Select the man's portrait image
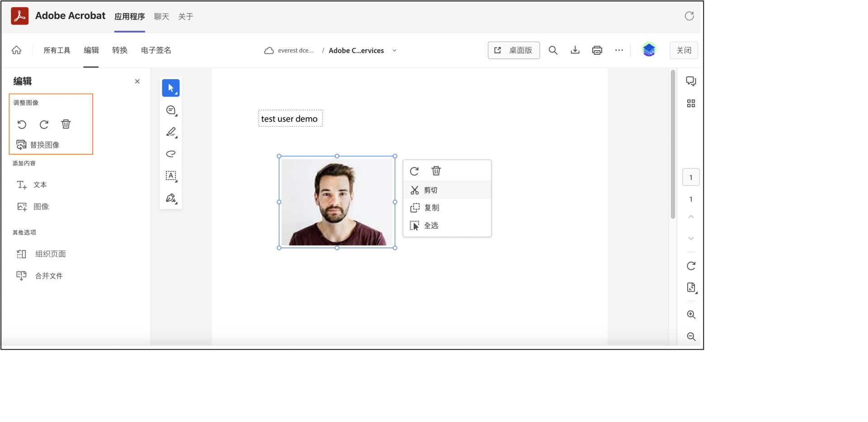Viewport: 868px width, 422px height. pyautogui.click(x=337, y=202)
